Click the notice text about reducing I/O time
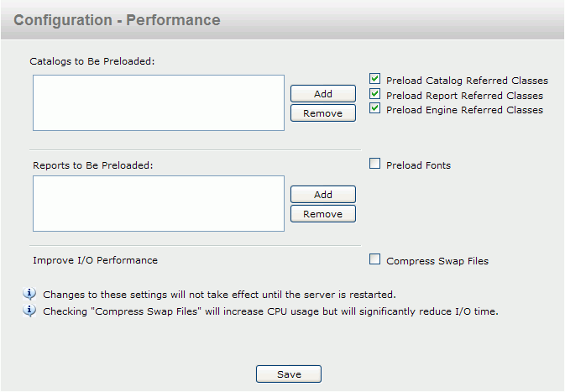This screenshot has width=565, height=392. pos(270,311)
